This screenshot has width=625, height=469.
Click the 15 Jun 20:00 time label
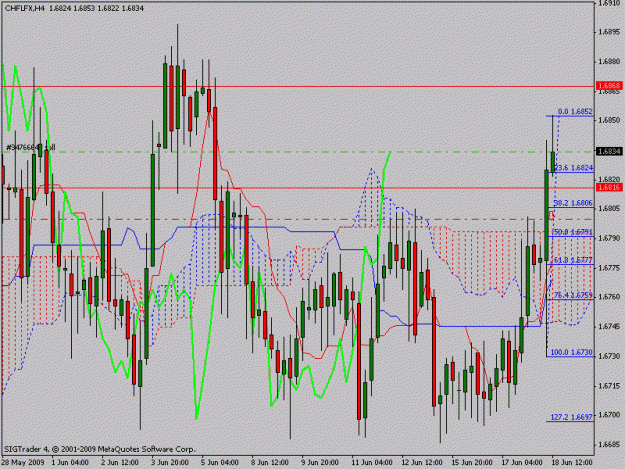point(472,462)
